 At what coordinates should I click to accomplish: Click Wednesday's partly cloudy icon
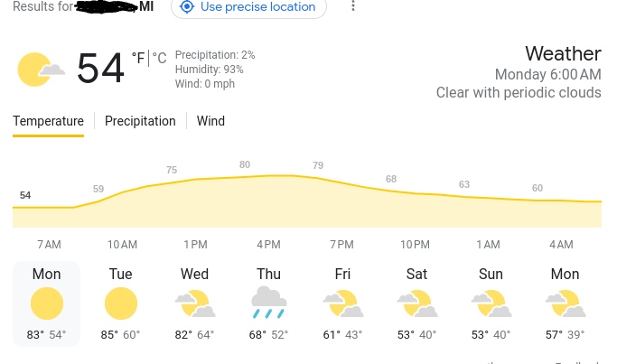click(195, 303)
